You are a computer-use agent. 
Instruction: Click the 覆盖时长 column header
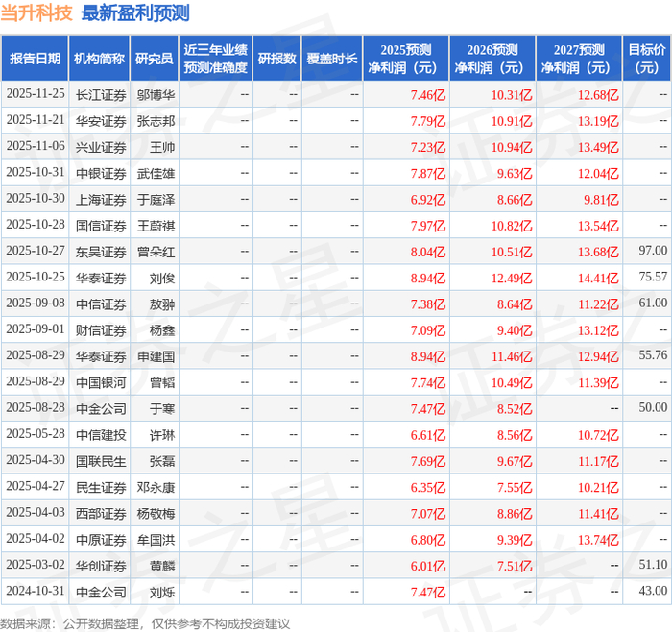click(x=332, y=59)
